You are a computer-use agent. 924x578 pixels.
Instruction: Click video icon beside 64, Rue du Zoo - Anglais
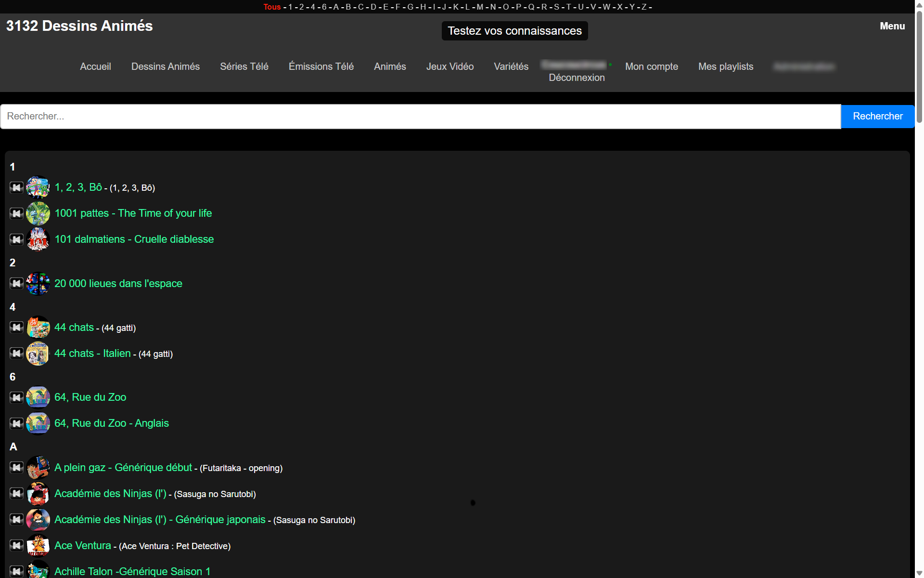(x=16, y=423)
